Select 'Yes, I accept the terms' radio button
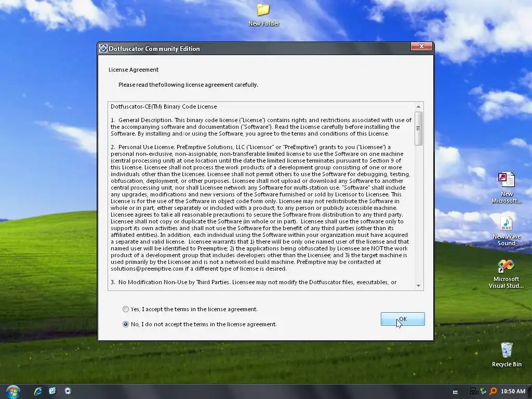This screenshot has height=399, width=532. (x=126, y=309)
